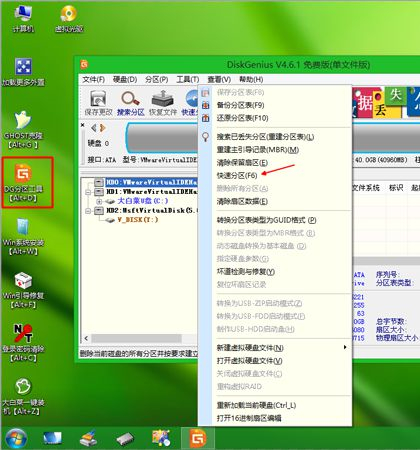Close the disk bar panel with the × button
The image size is (420, 450).
pos(83,125)
